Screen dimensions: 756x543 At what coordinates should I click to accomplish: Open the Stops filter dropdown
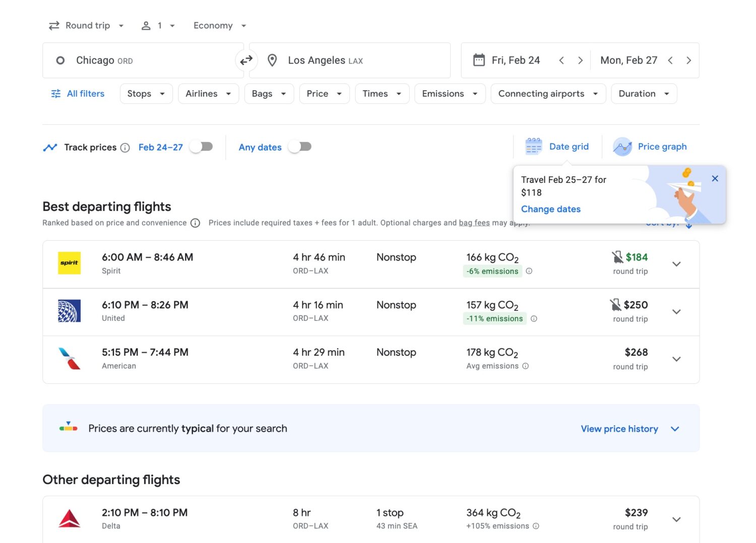coord(146,93)
